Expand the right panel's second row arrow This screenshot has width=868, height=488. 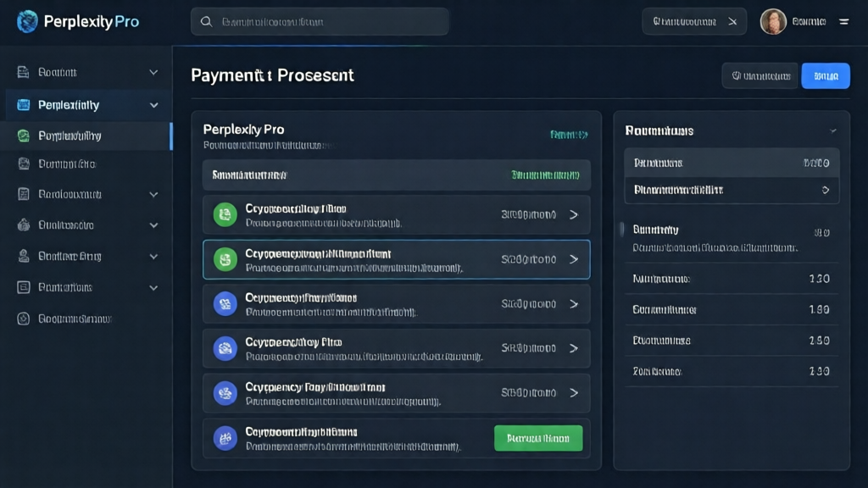coord(825,191)
